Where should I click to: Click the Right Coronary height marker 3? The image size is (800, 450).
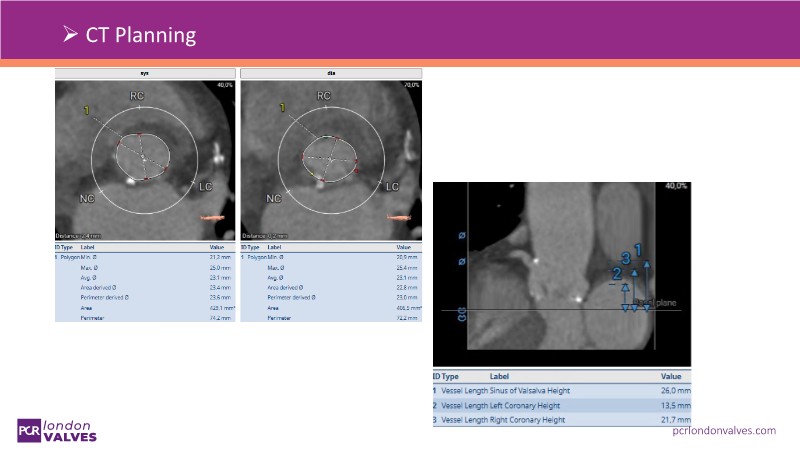coord(625,258)
